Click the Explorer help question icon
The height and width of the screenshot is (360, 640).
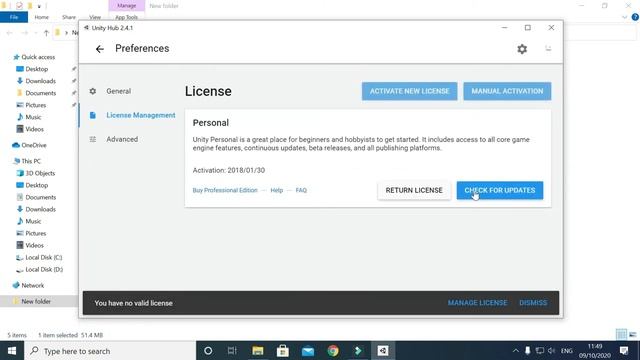coord(635,17)
